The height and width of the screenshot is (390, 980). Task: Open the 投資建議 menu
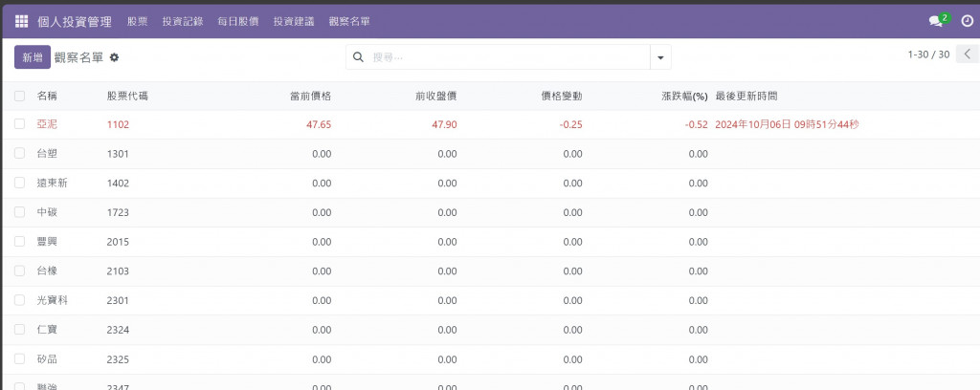point(294,21)
